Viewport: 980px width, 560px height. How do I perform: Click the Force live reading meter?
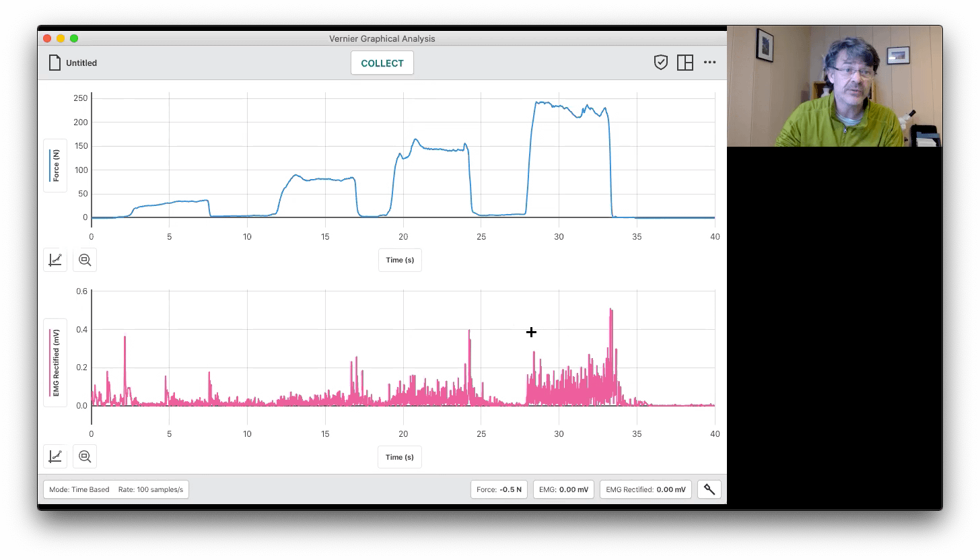tap(499, 489)
